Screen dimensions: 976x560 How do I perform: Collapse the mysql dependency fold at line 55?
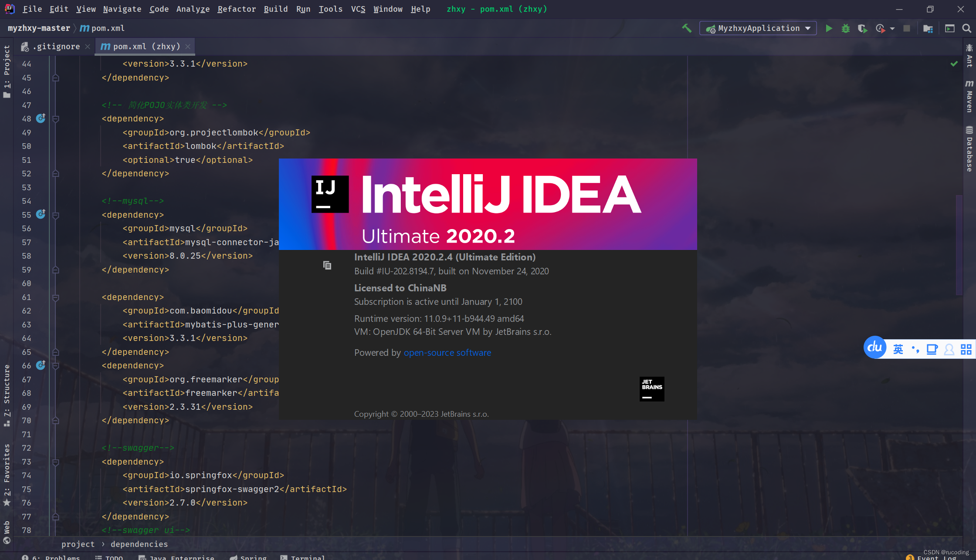(56, 215)
